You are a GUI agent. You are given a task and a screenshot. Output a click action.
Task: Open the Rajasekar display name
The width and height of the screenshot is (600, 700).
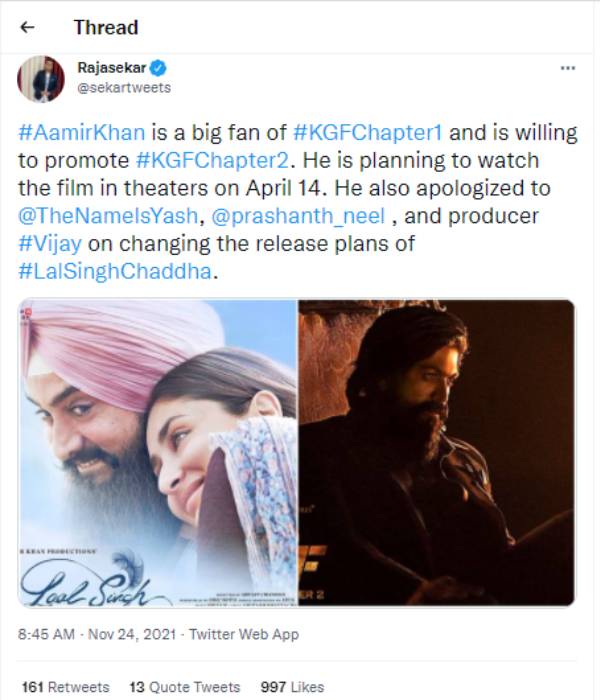coord(112,68)
